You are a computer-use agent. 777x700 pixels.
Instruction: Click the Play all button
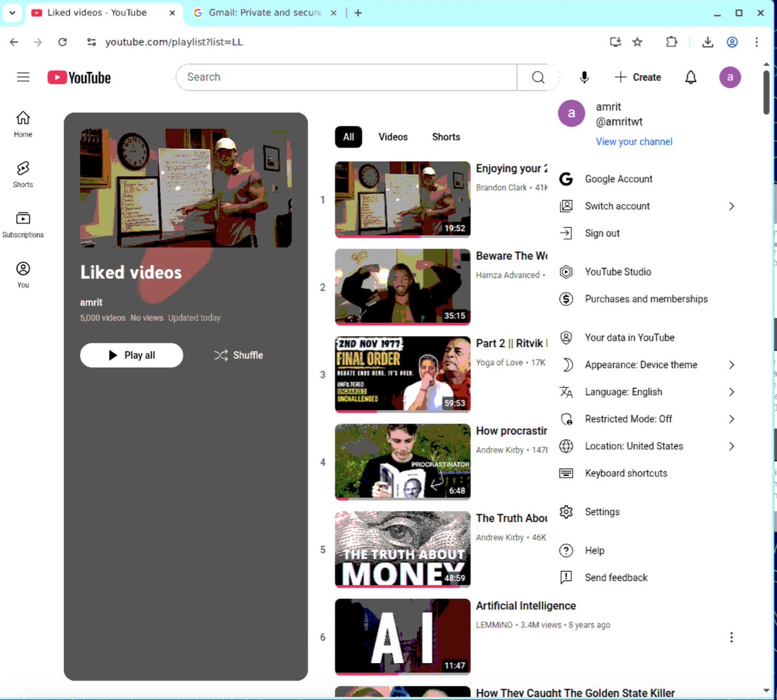click(131, 355)
